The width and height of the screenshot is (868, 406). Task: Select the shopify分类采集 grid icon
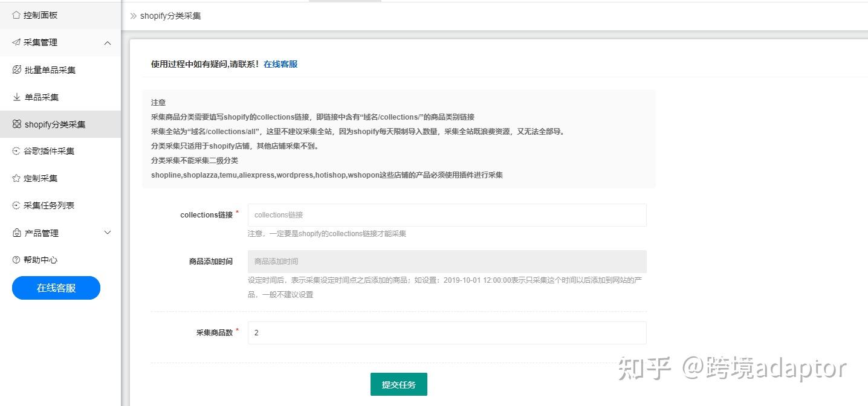point(17,124)
